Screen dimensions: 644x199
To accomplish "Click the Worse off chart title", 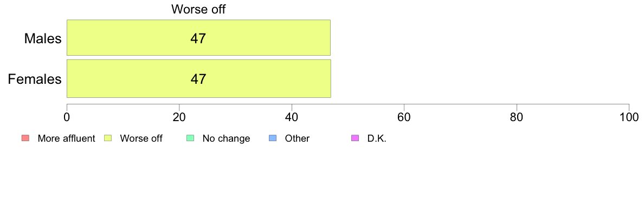I will 198,9.
